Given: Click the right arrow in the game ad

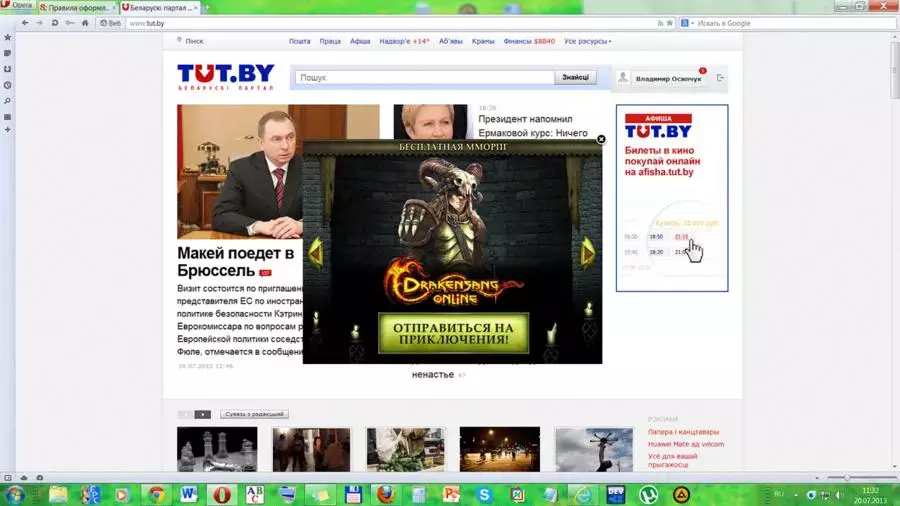Looking at the screenshot, I should click(x=588, y=253).
